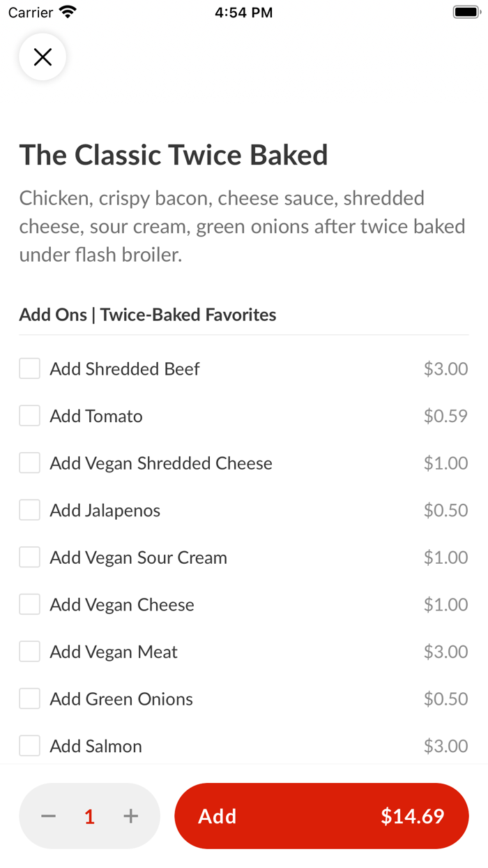488x868 pixels.
Task: Check Add Jalapenos
Action: [29, 509]
